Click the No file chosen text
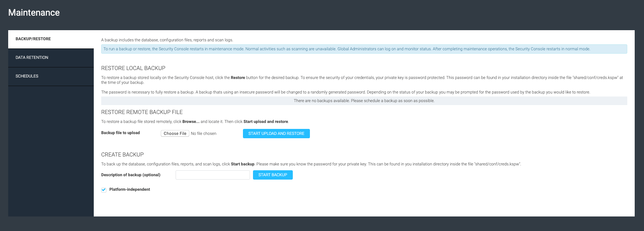The height and width of the screenshot is (231, 644). click(x=204, y=133)
